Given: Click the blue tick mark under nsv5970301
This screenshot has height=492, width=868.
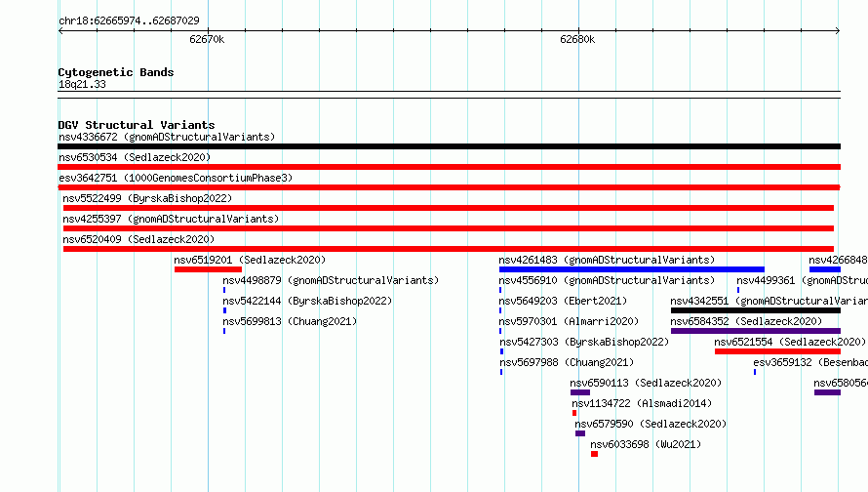Looking at the screenshot, I should (x=500, y=331).
